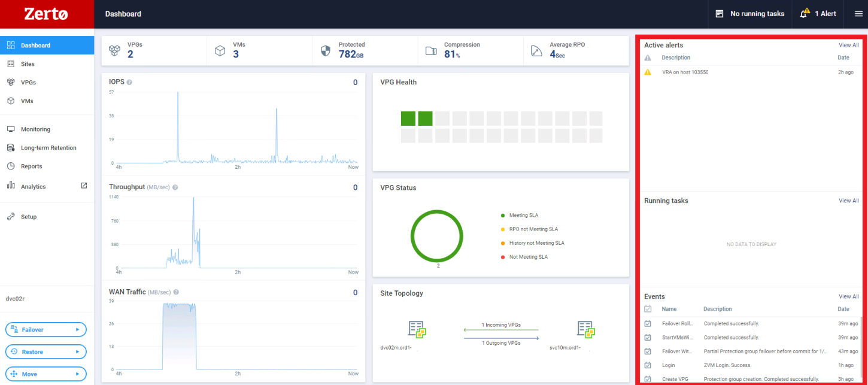868x385 pixels.
Task: Click the VRA on host 103550 alert
Action: click(x=685, y=72)
